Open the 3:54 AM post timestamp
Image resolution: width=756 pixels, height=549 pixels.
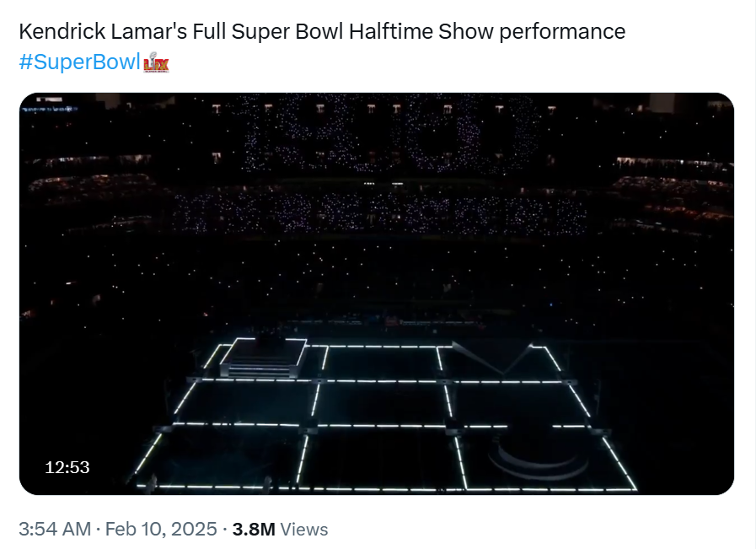pos(54,530)
